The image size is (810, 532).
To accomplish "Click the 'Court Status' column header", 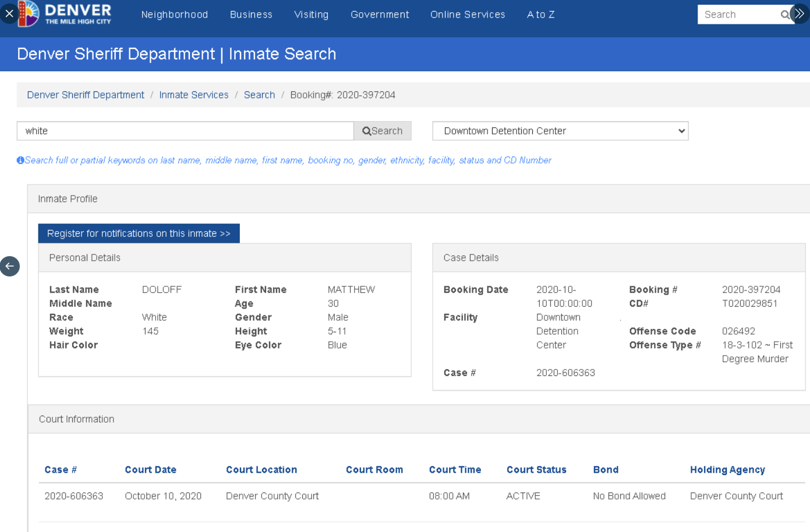I will click(x=536, y=470).
